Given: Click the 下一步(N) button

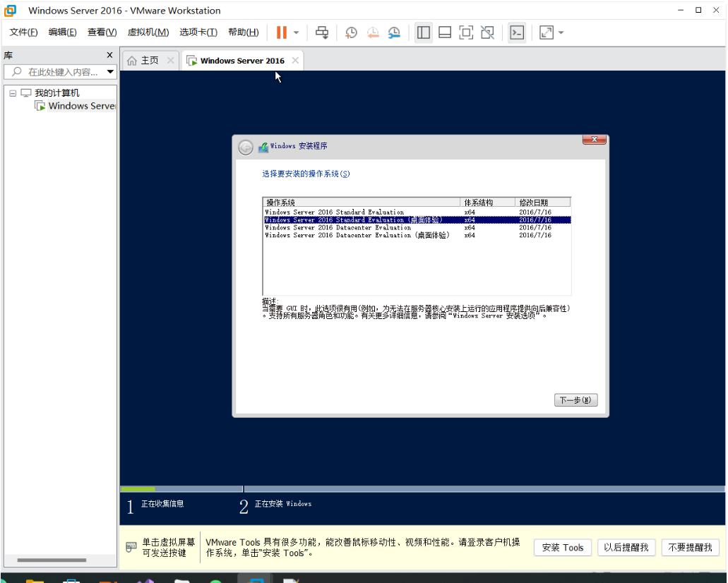Looking at the screenshot, I should click(575, 399).
